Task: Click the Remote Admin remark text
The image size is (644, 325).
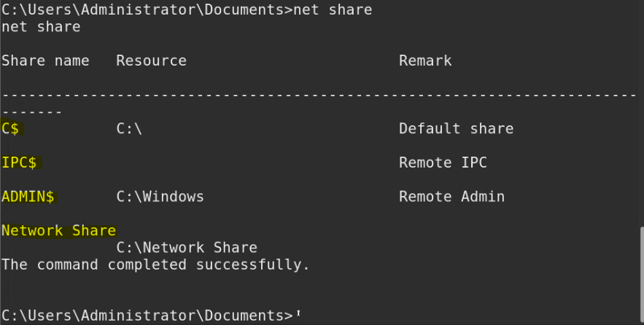Action: pyautogui.click(x=451, y=197)
